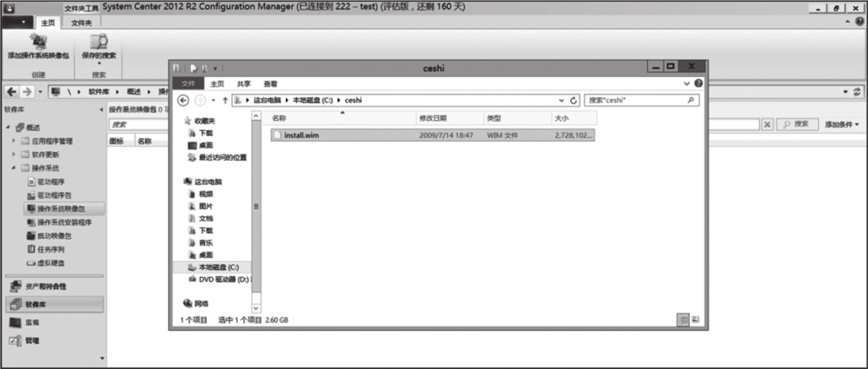Screen dimensions: 868x369
Task: Sort files by 类型 (Type) column header
Action: coord(518,118)
